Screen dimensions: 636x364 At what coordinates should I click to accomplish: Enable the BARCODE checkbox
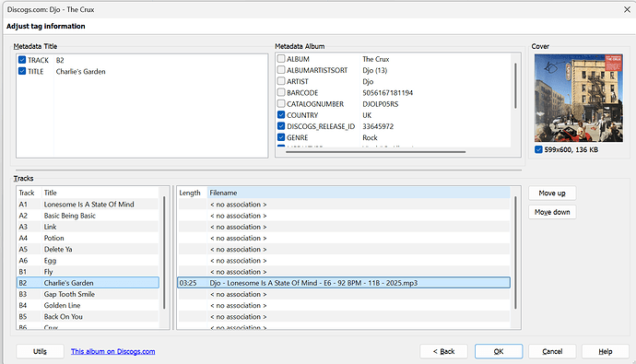281,92
